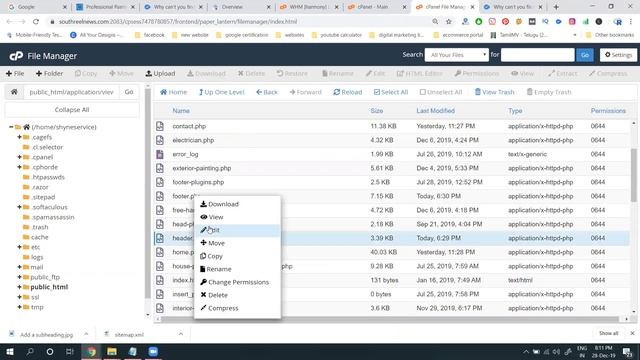Choose View from context menu
The height and width of the screenshot is (360, 640).
tap(237, 217)
